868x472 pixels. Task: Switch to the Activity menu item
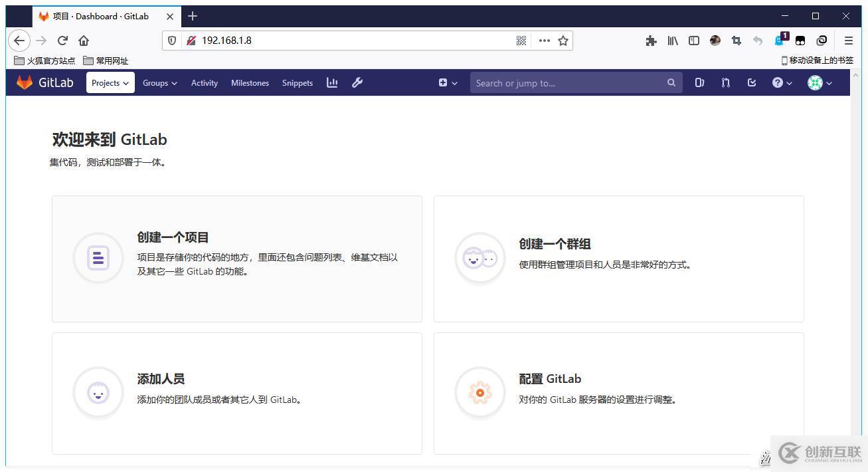(204, 82)
